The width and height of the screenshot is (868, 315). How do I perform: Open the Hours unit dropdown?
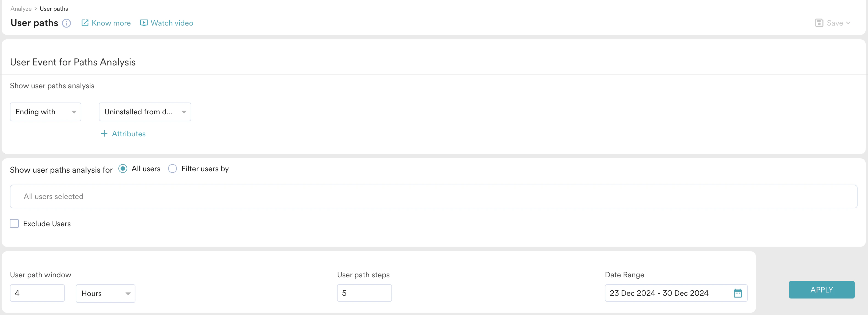click(105, 293)
